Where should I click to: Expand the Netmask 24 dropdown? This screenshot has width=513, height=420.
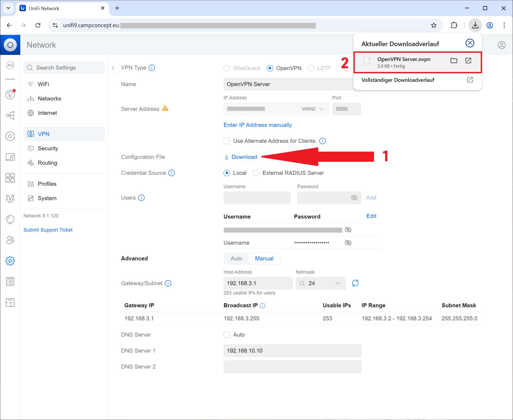[x=337, y=283]
